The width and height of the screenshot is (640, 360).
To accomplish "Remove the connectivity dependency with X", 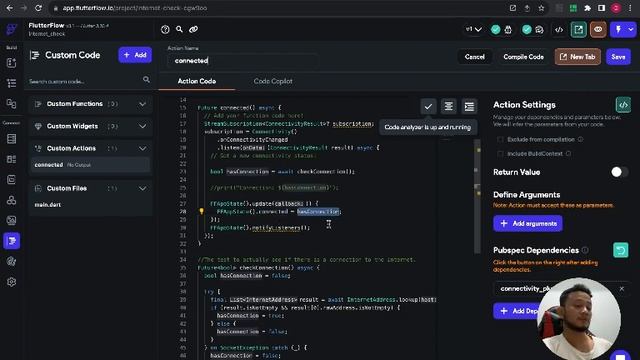I will (x=622, y=289).
